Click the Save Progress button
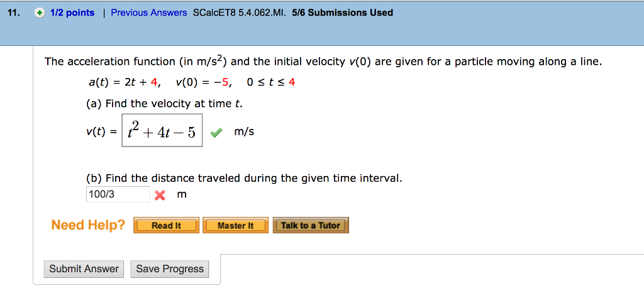Screen dimensions: 644x293 [x=170, y=269]
